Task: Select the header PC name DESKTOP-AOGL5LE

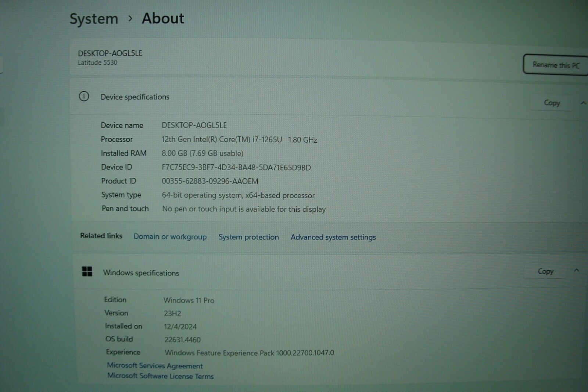Action: click(x=110, y=53)
